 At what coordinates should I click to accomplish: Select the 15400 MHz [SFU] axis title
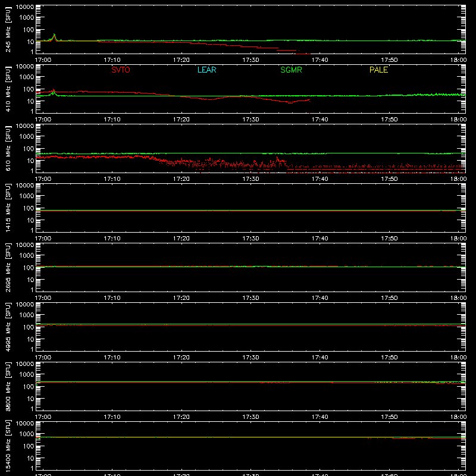[x=8, y=446]
